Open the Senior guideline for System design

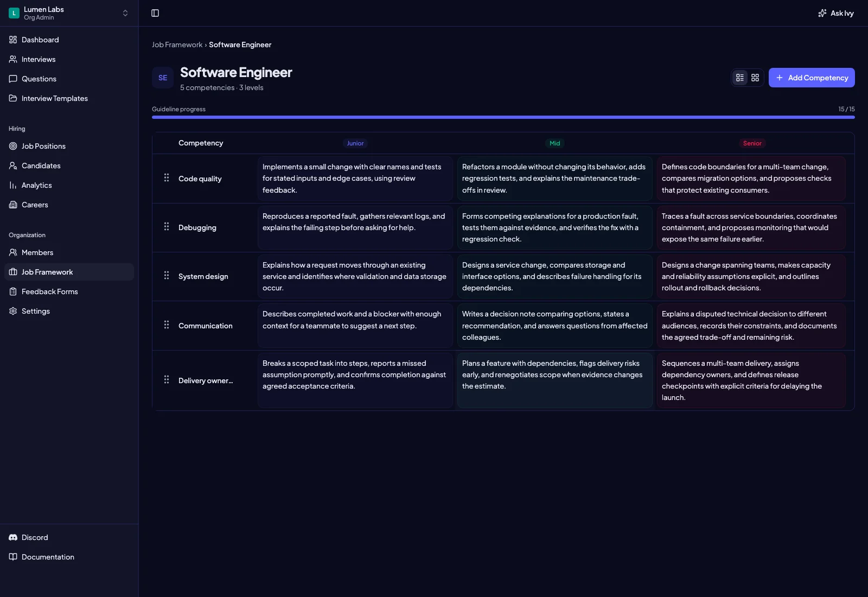point(751,276)
